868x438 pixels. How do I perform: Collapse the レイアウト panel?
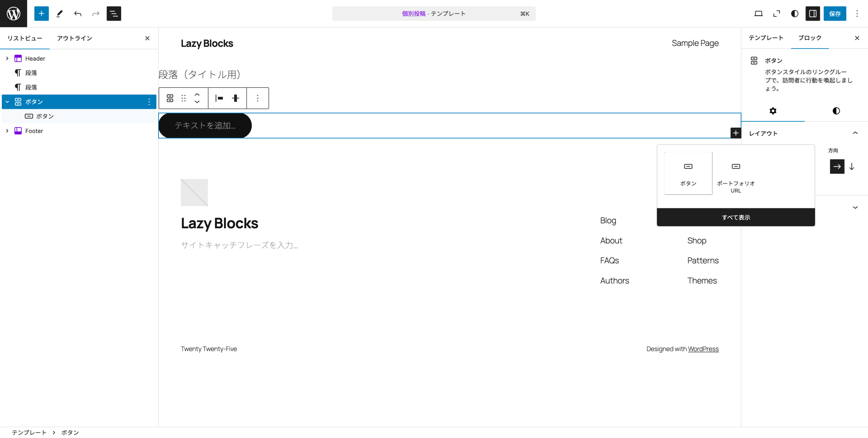pyautogui.click(x=855, y=133)
